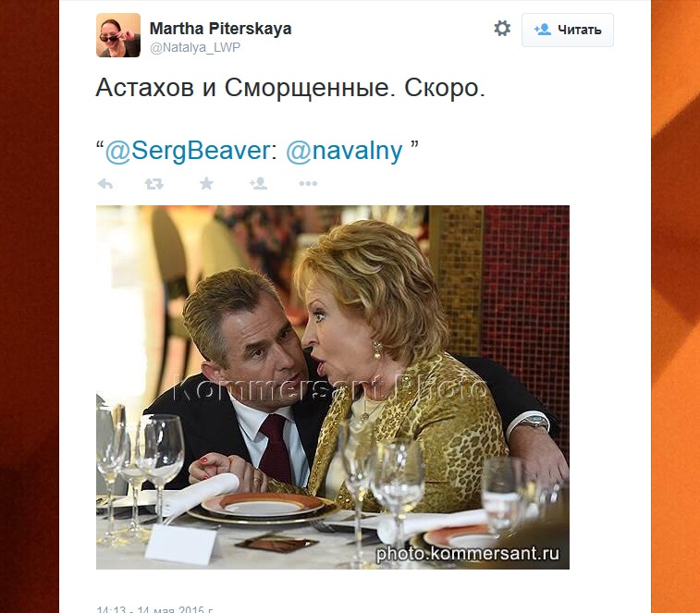Viewport: 700px width, 613px height.
Task: Enlarge the attached Kommersant photo
Action: [x=333, y=387]
